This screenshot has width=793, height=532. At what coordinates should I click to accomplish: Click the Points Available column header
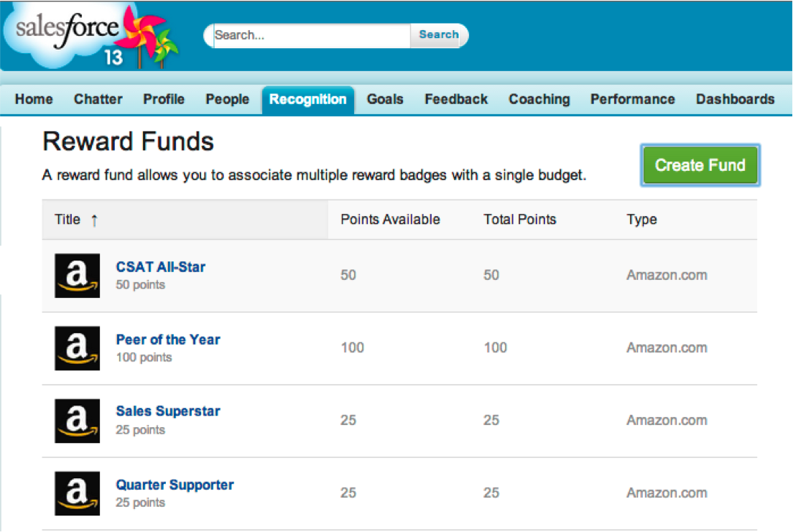pos(390,220)
